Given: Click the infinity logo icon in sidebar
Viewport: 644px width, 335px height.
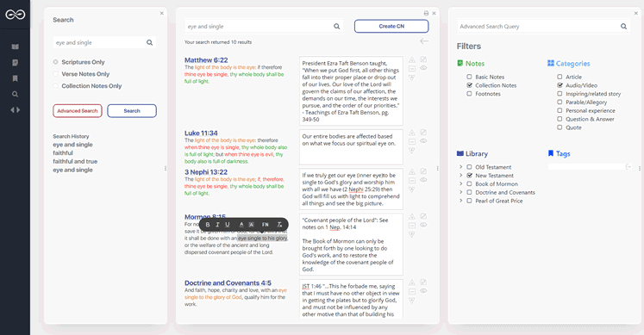Looking at the screenshot, I should [16, 15].
